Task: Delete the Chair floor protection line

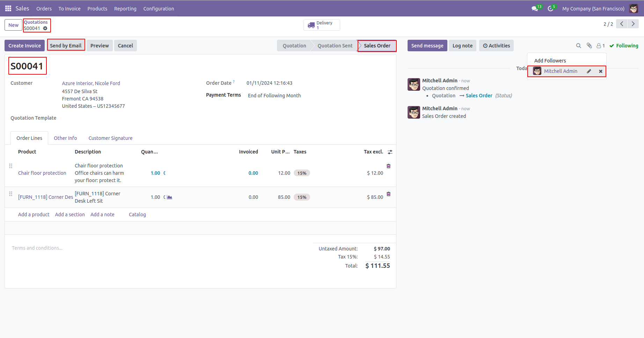Action: (388, 166)
